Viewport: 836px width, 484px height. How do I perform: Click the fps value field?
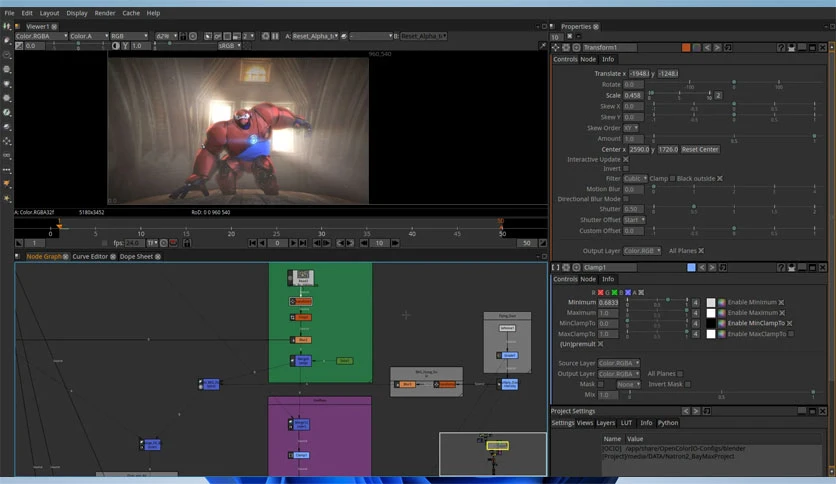point(134,243)
